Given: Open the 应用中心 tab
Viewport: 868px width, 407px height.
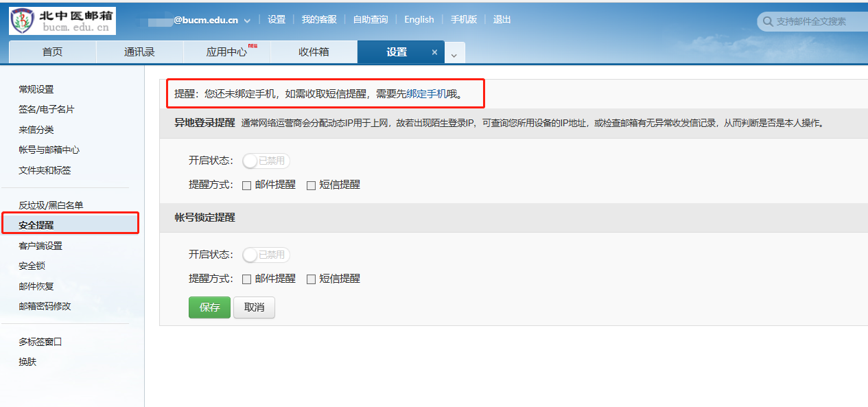Looking at the screenshot, I should click(226, 52).
